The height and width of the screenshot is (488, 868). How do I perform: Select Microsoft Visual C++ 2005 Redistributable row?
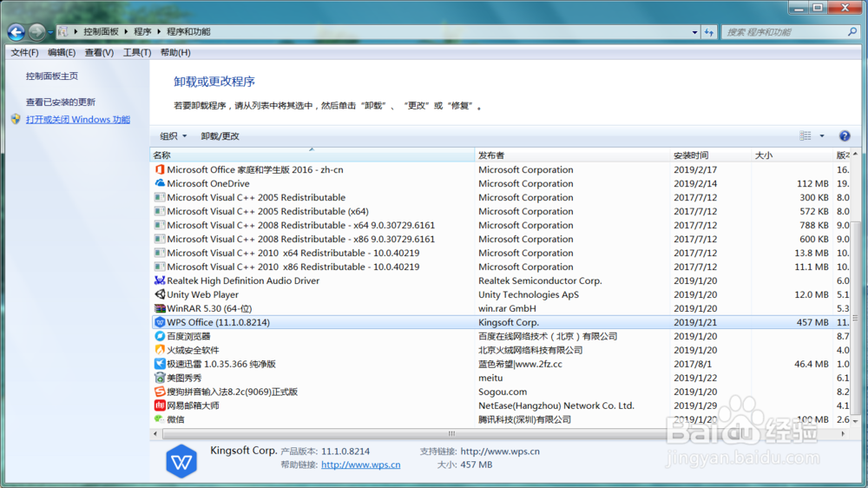[x=500, y=197]
